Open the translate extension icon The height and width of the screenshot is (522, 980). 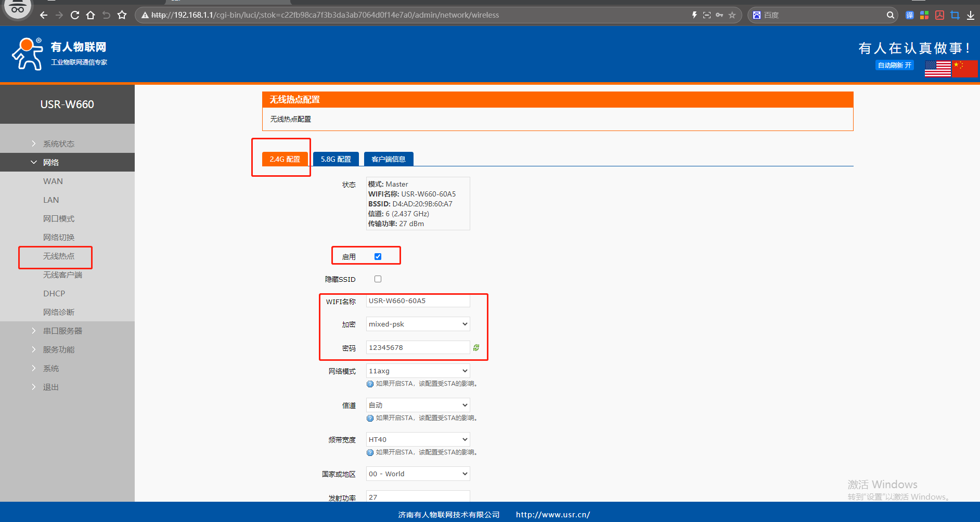tap(909, 15)
